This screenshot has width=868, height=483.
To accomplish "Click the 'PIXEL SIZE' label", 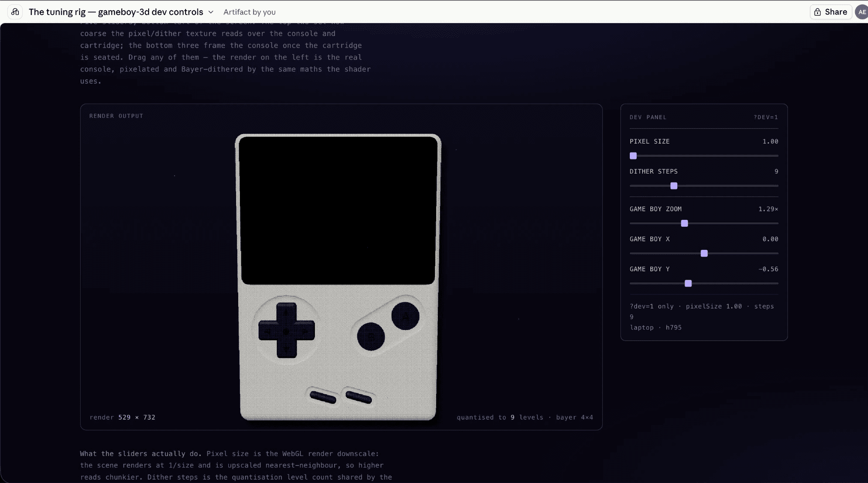I will (x=650, y=141).
